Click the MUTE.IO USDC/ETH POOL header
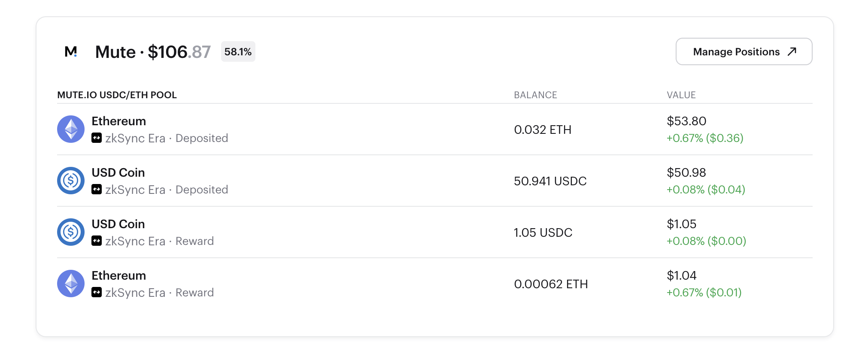This screenshot has height=356, width=868. tap(117, 95)
